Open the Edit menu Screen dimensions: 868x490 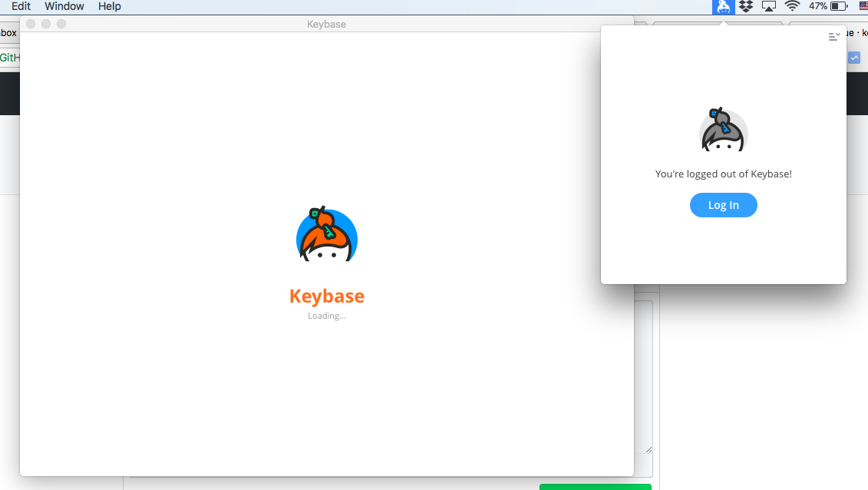[20, 6]
